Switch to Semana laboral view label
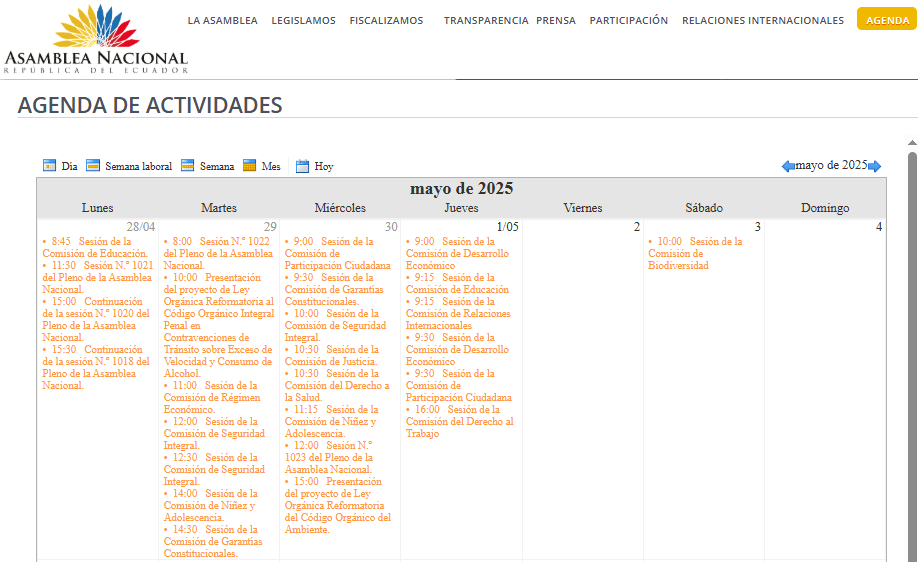Viewport: 918px width, 562px height. pyautogui.click(x=138, y=166)
